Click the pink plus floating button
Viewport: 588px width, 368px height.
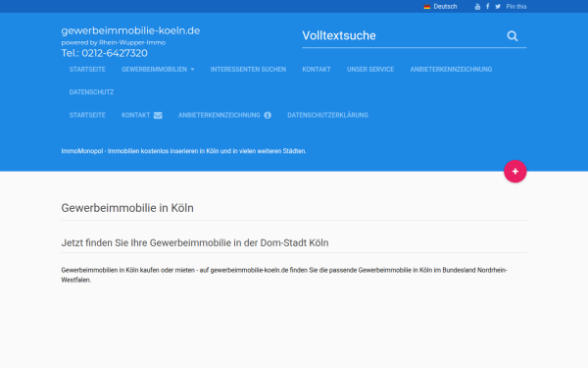pos(514,171)
